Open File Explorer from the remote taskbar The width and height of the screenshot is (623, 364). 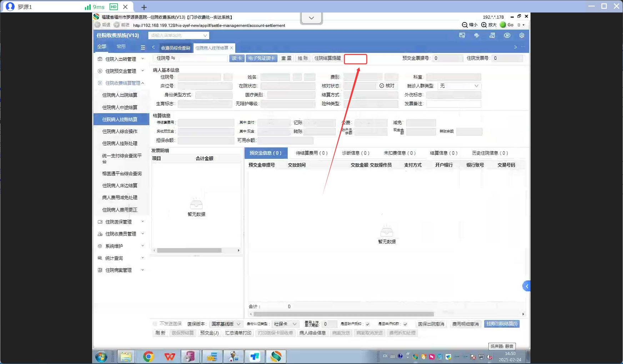click(x=126, y=357)
